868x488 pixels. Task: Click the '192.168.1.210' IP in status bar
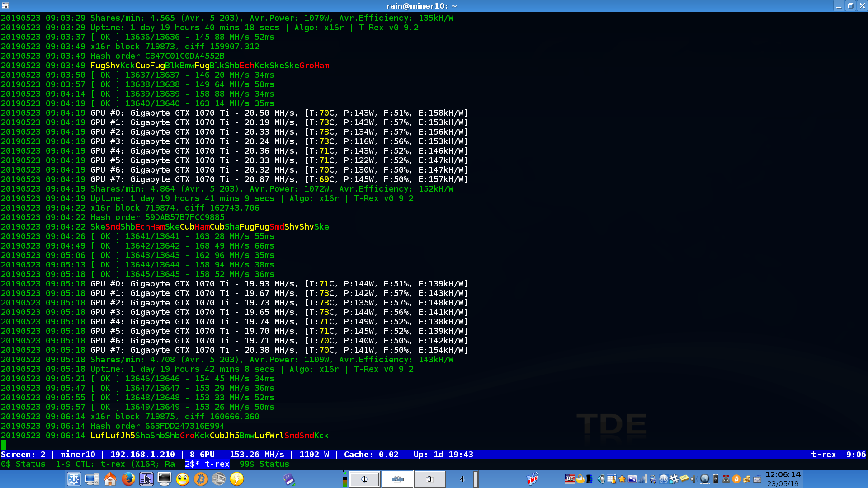[x=142, y=455]
